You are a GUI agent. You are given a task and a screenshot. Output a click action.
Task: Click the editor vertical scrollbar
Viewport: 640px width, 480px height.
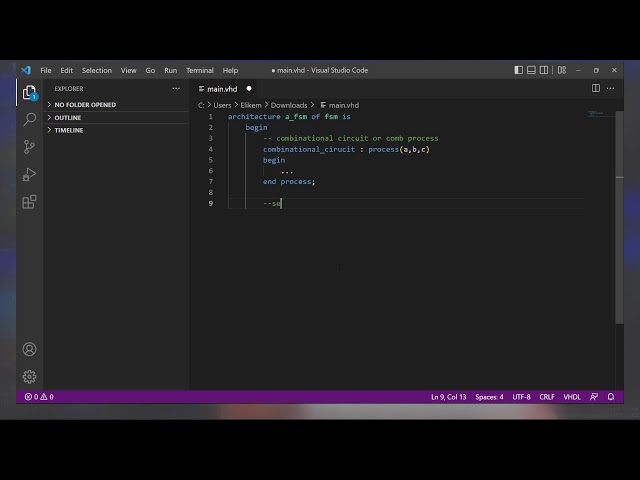[x=620, y=218]
